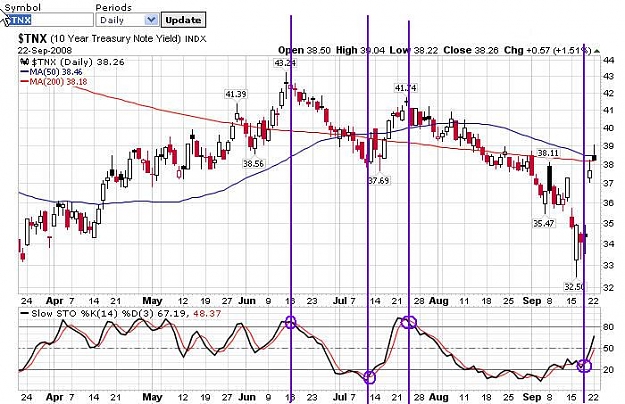Click the MA(200) 38.18 legend label
The image size is (625, 404).
pos(58,82)
